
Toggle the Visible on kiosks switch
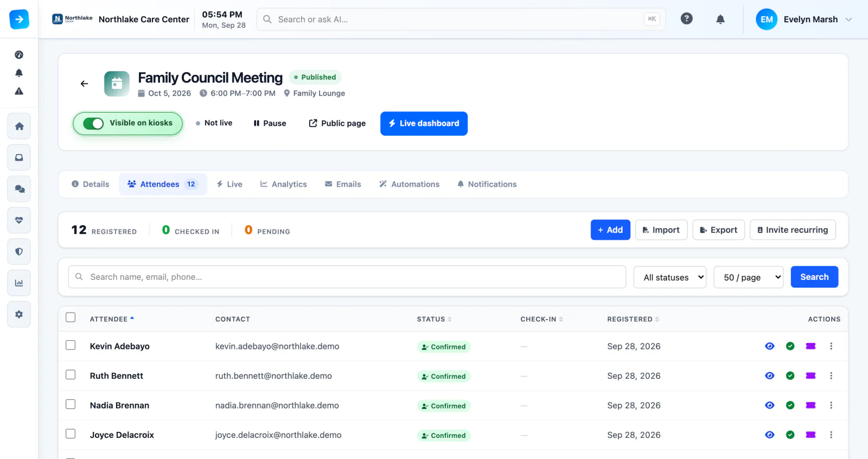pos(93,124)
